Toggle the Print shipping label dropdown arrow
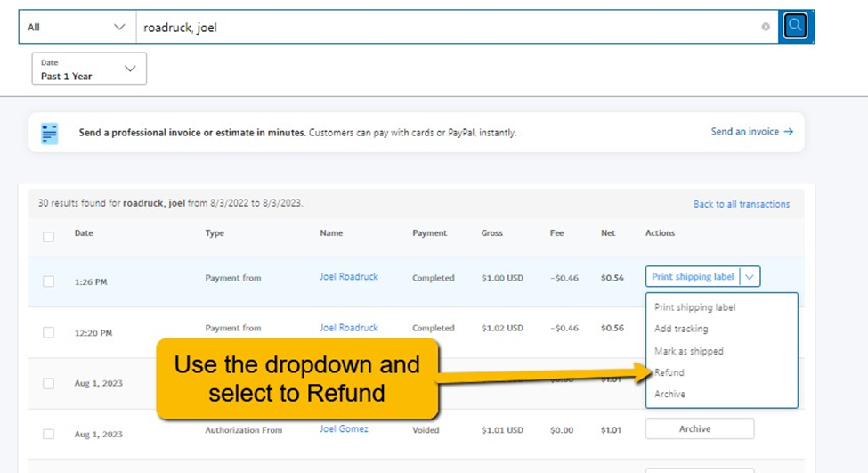Viewport: 868px width, 473px height. (x=750, y=276)
